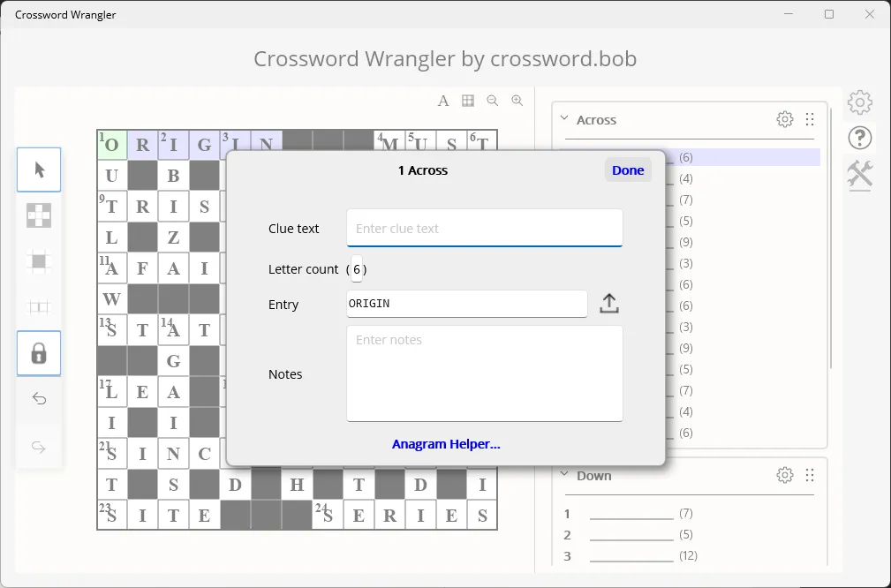Open the help question mark

click(860, 138)
